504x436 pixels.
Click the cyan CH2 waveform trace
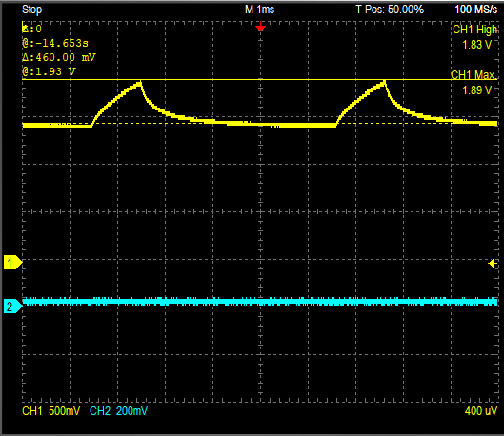(260, 302)
